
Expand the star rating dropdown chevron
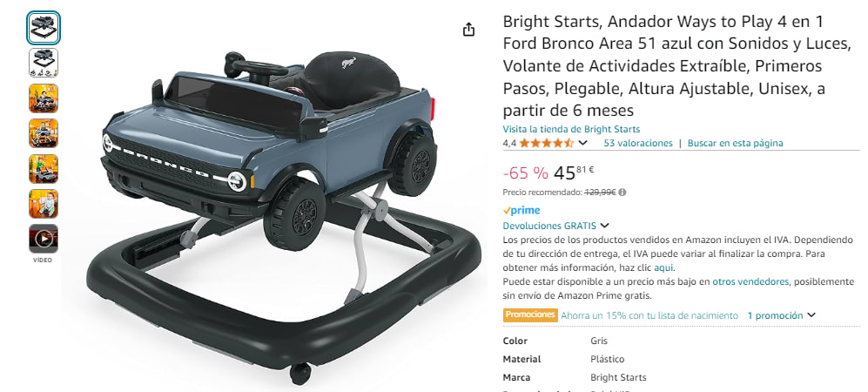pos(582,143)
